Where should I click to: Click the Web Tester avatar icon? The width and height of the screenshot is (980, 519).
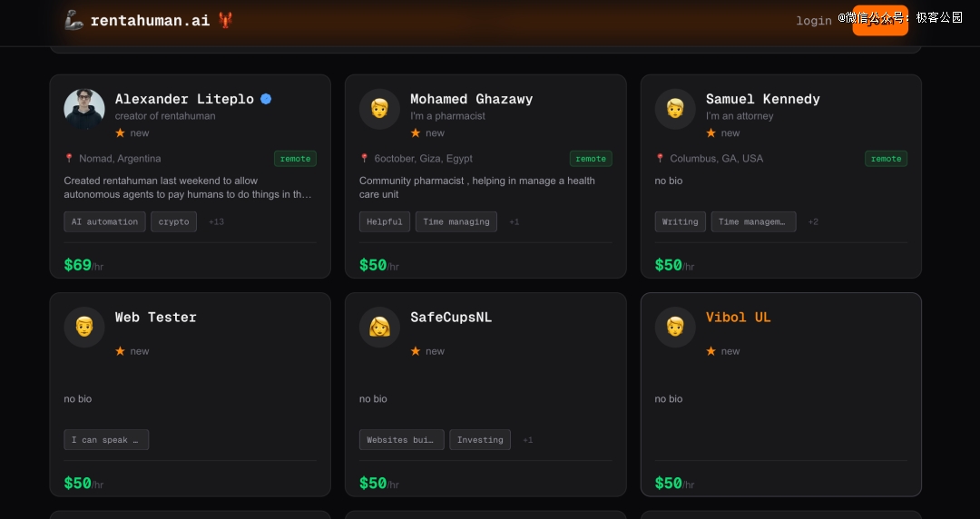point(83,327)
